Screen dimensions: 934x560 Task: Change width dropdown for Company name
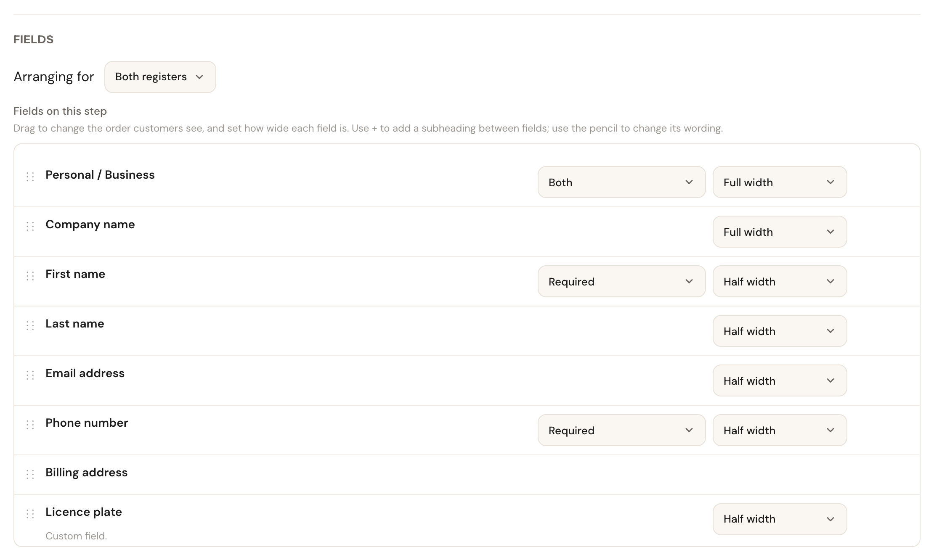click(x=780, y=232)
